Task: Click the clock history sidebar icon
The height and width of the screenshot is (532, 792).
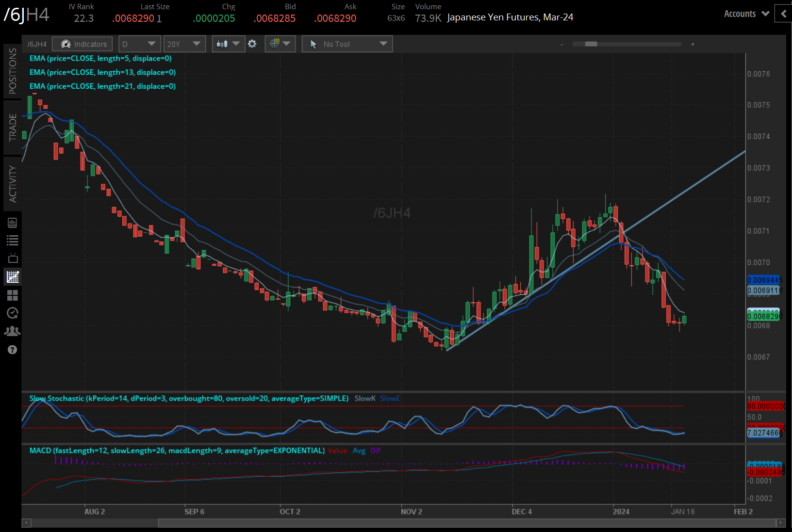Action: [x=13, y=313]
